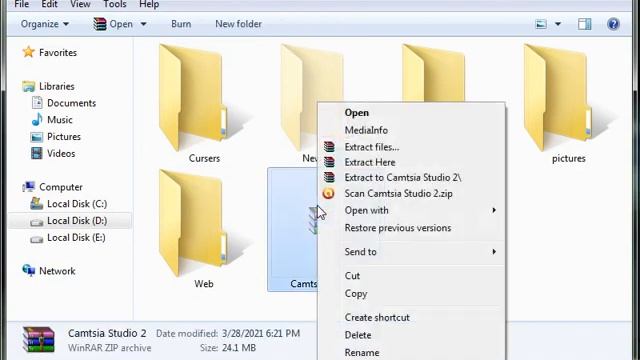This screenshot has width=640, height=360.
Task: Click the Favorites star icon
Action: coord(29,52)
